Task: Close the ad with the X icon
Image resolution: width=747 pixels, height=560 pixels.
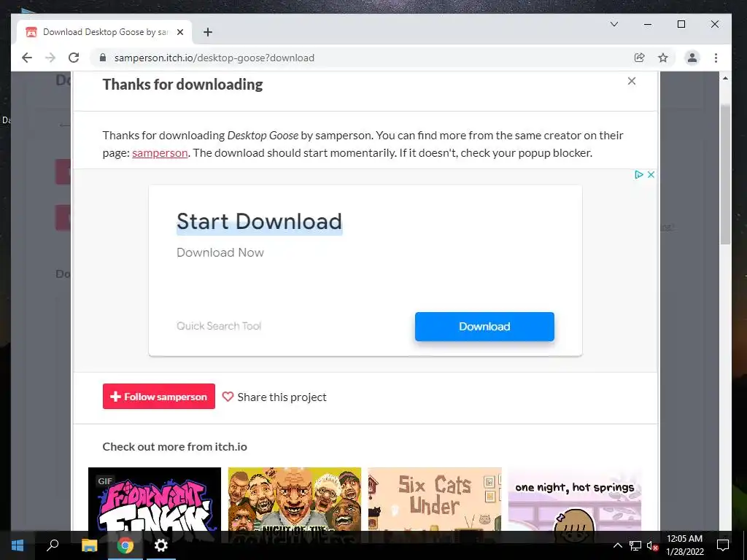Action: tap(651, 174)
